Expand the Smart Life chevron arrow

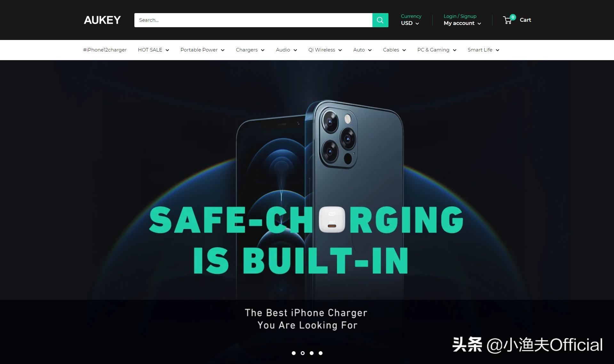pos(498,50)
